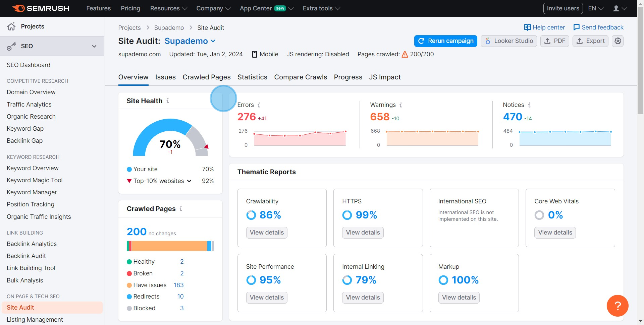Click the Errors trend chart
The image size is (644, 325).
[x=300, y=138]
